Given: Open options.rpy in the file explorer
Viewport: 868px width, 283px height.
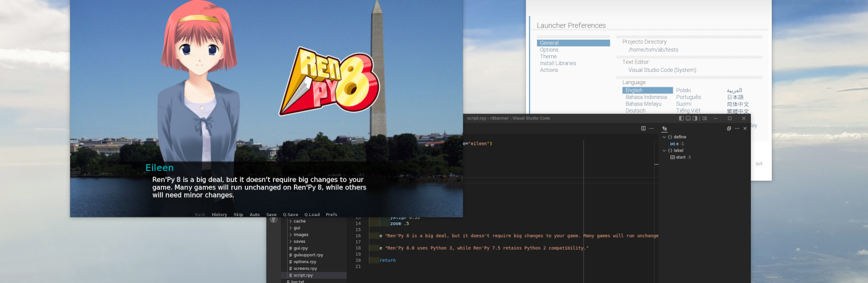Looking at the screenshot, I should pyautogui.click(x=305, y=262).
